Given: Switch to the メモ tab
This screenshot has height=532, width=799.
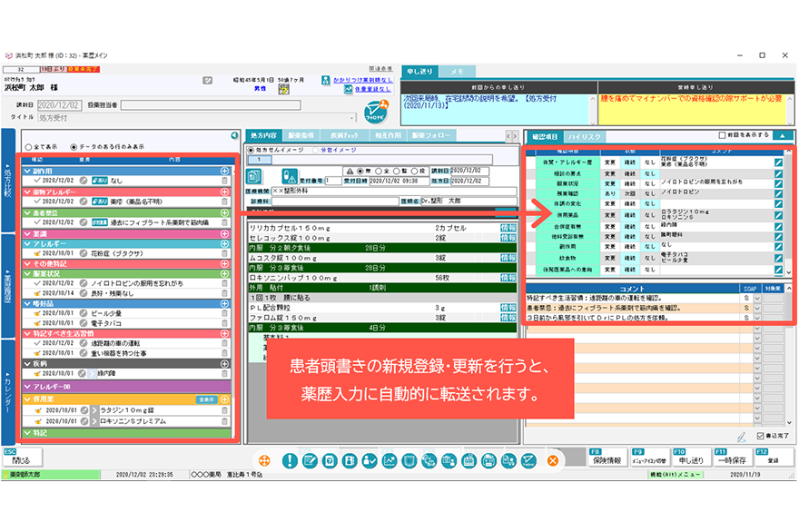Looking at the screenshot, I should [459, 70].
